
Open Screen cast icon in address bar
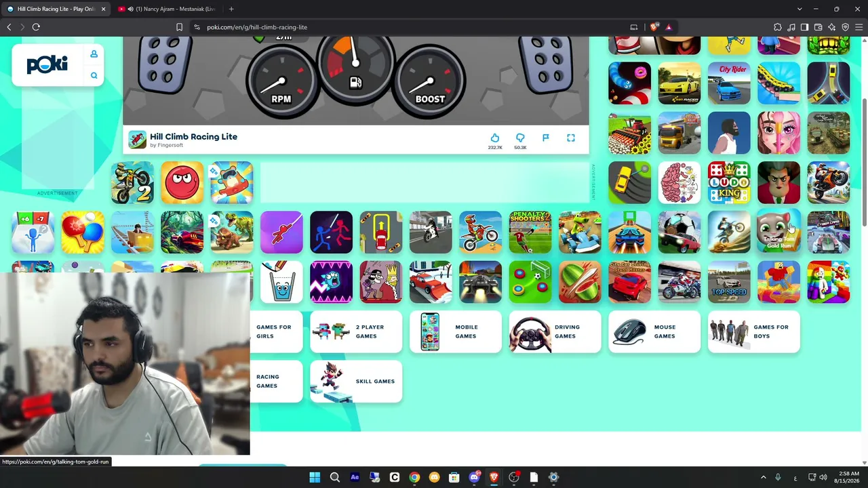coord(634,27)
